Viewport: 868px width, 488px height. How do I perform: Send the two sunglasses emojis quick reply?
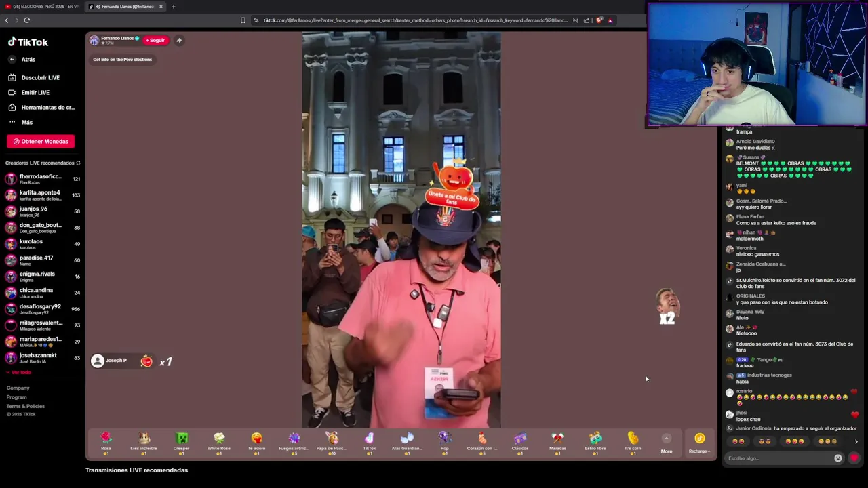[765, 442]
